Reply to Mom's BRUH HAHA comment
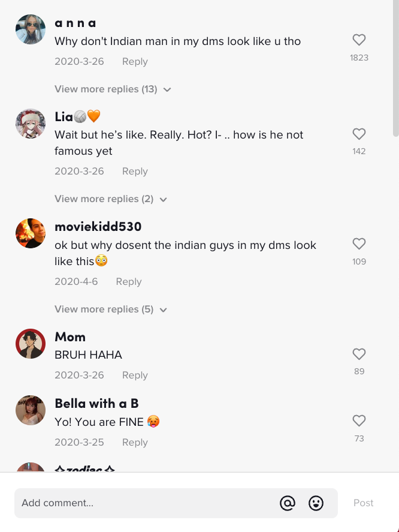399x532 pixels. (x=135, y=375)
